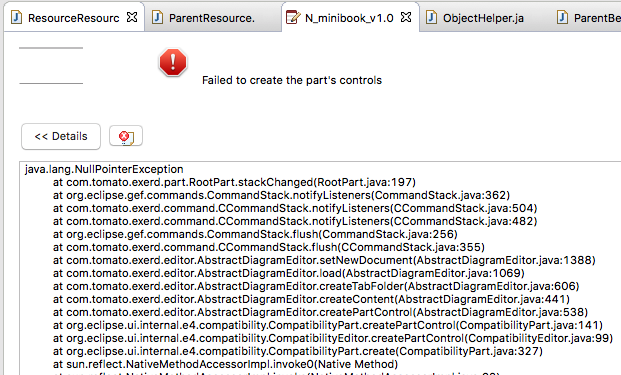Switch to the ResourceResourc editor tab

click(73, 18)
